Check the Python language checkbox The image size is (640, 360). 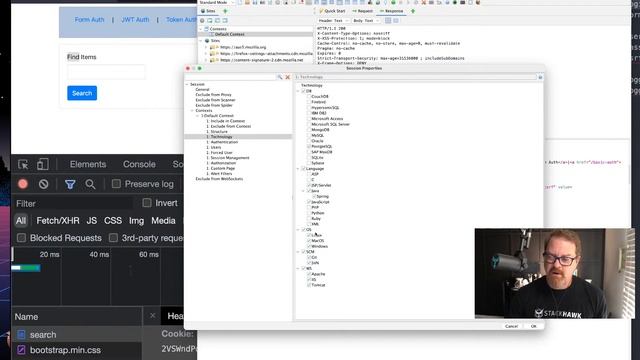pos(309,213)
